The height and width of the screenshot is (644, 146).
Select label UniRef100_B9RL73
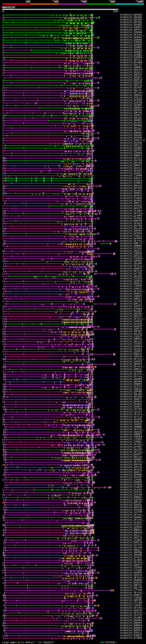tap(131, 244)
